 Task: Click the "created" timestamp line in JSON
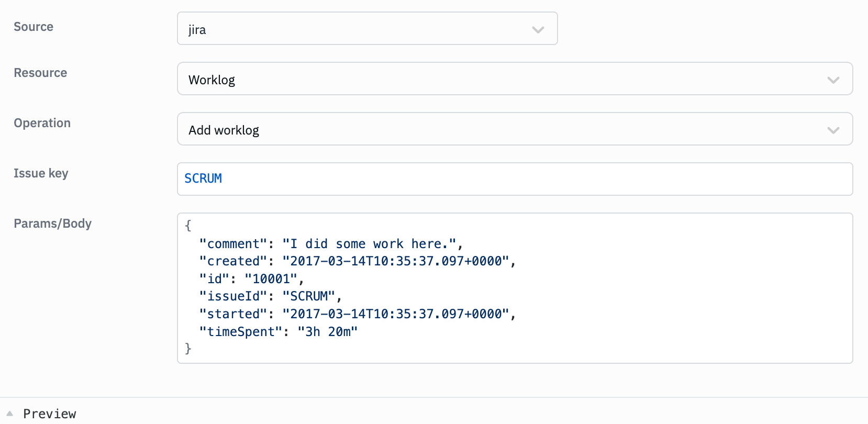tap(358, 261)
